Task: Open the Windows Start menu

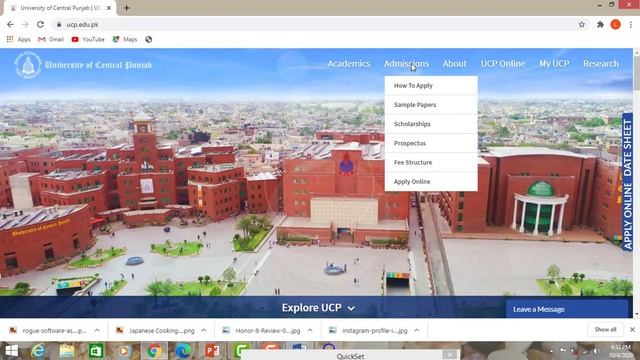Action: point(11,351)
